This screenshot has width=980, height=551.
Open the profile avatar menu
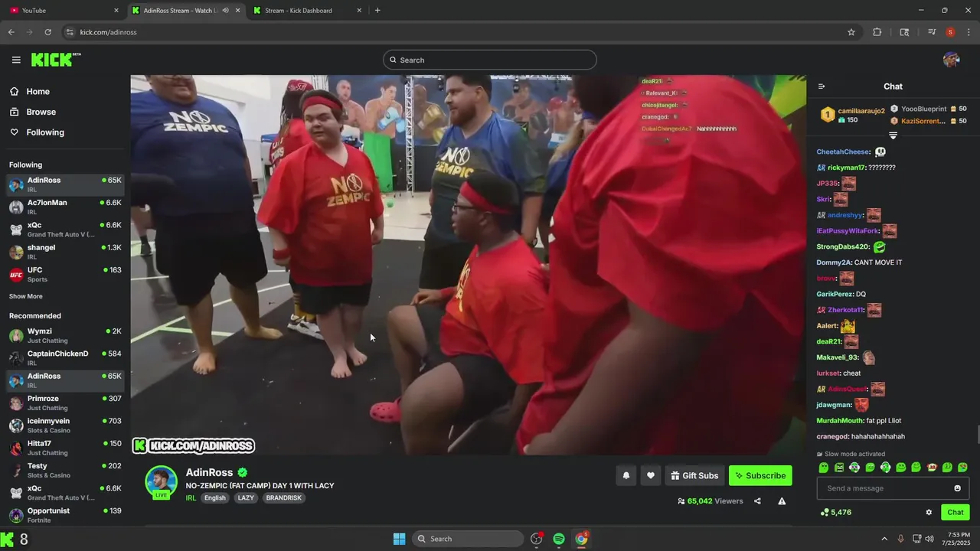(951, 60)
